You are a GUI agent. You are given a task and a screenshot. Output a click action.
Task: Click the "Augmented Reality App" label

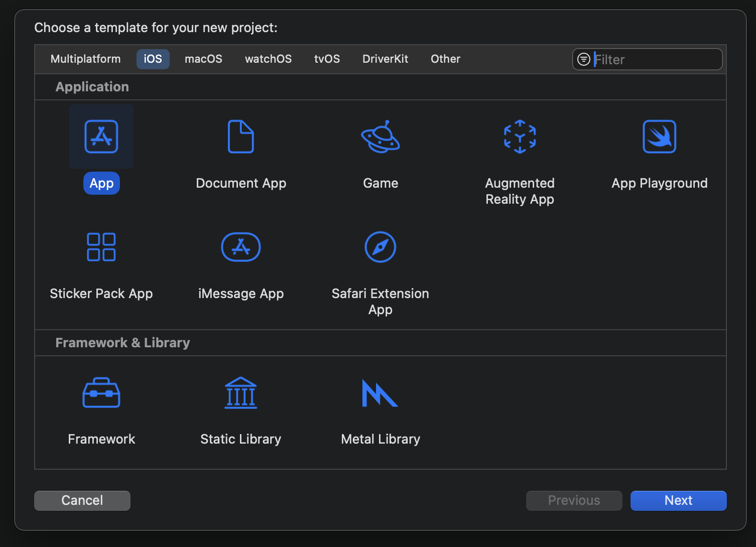[x=520, y=191]
